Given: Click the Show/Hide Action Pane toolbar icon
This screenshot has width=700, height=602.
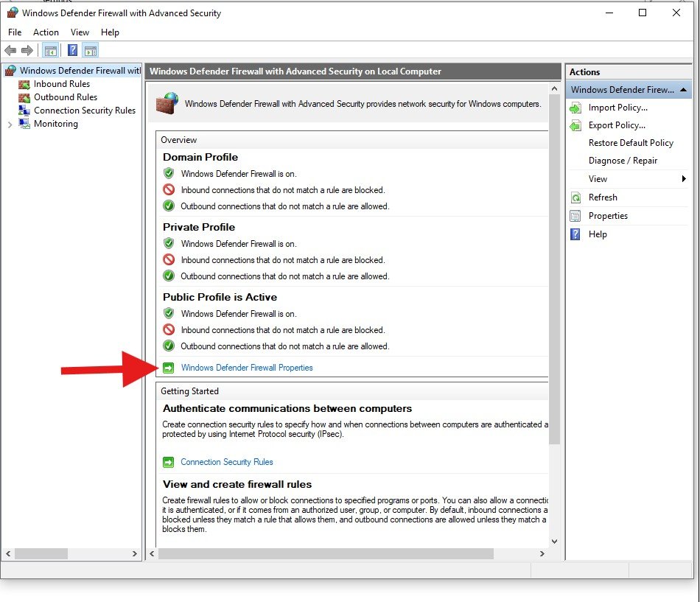Looking at the screenshot, I should (91, 51).
